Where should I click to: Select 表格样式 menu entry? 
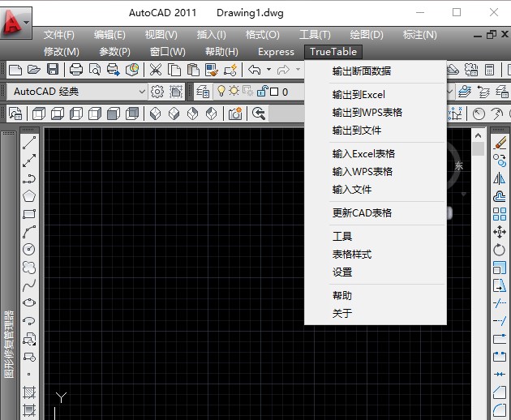click(375, 254)
